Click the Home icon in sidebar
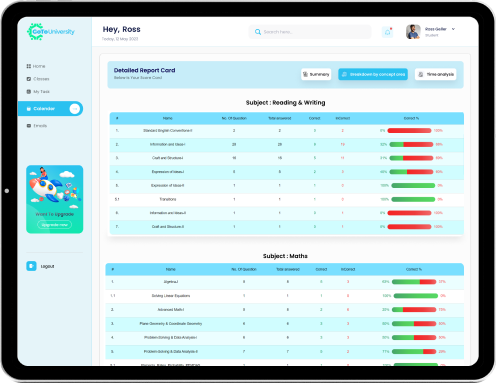This screenshot has width=496, height=383. click(29, 66)
